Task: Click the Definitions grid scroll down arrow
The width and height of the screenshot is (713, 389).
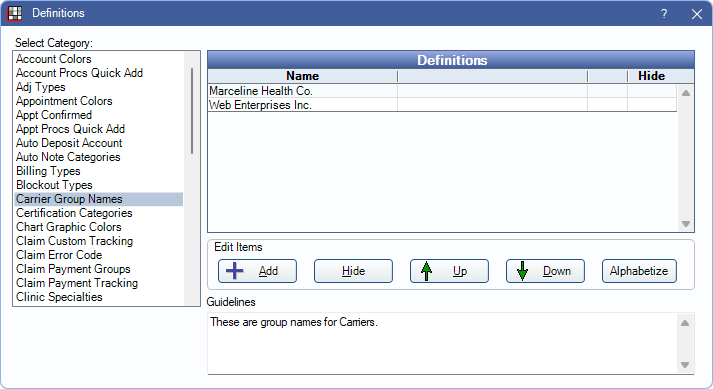Action: [686, 224]
